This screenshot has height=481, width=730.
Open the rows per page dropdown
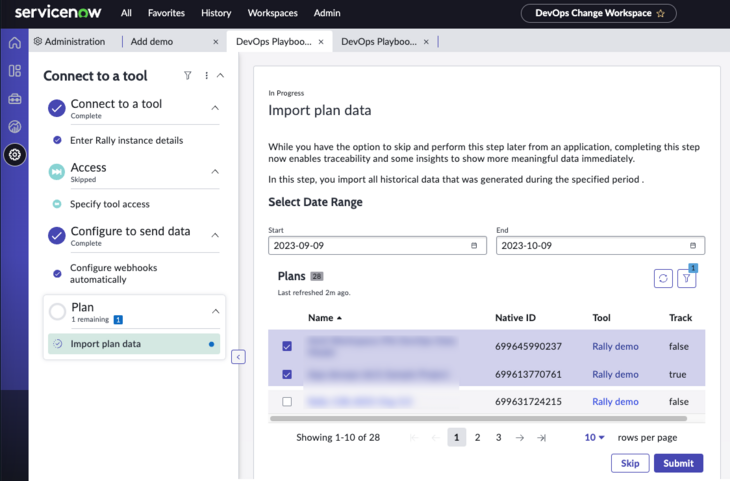[595, 438]
